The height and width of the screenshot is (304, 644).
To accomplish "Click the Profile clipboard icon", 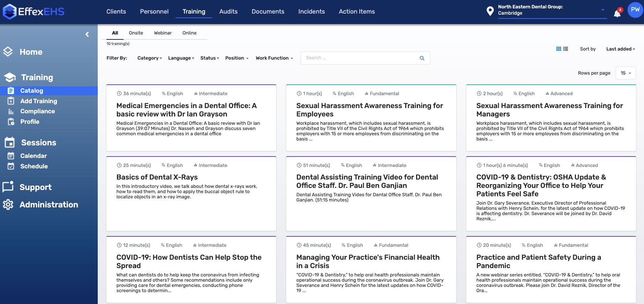I will (11, 122).
